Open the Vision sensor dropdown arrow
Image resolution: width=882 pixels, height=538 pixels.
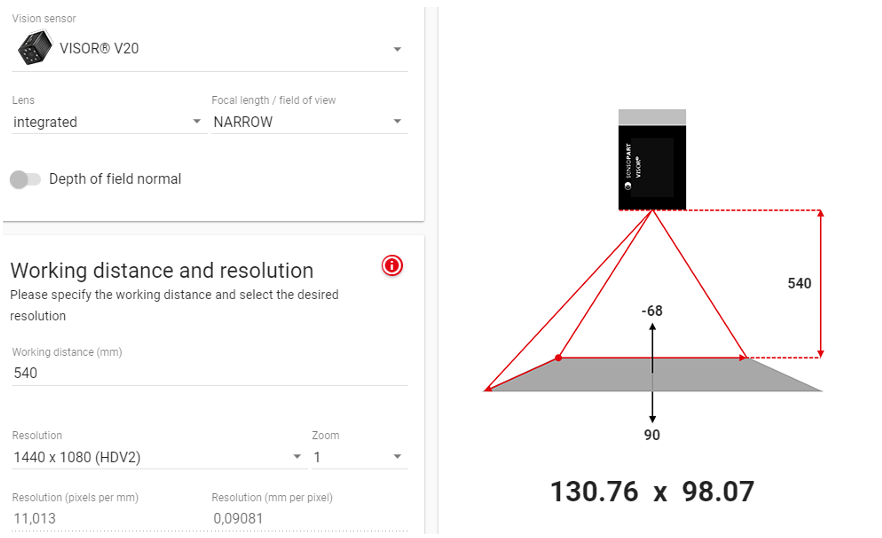tap(397, 49)
